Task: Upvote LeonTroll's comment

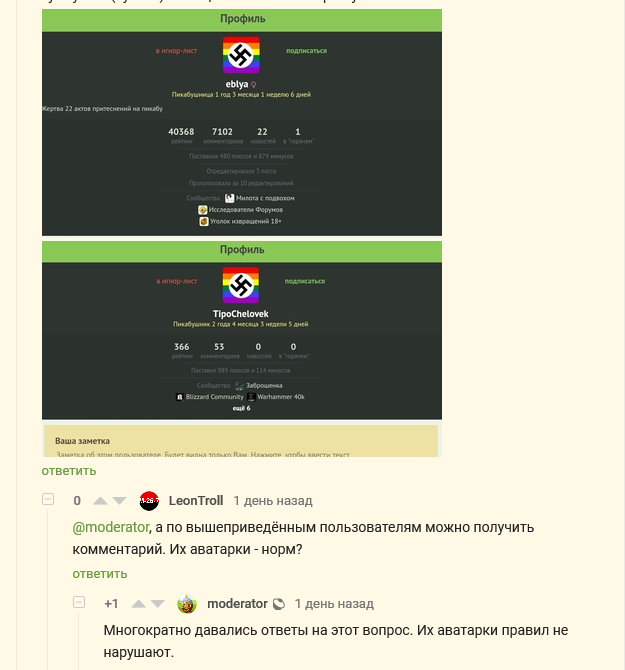Action: coord(100,501)
